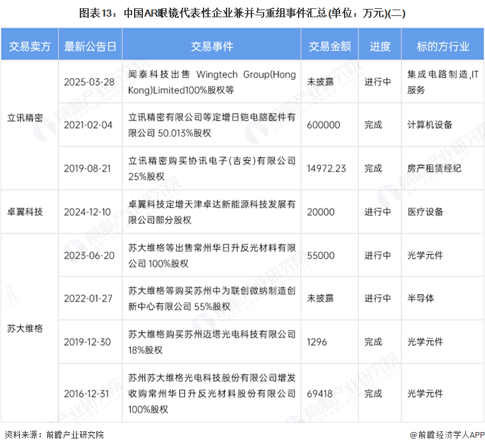Click 光学元件 in the 2016-12-31 row
This screenshot has width=485, height=448.
click(425, 394)
